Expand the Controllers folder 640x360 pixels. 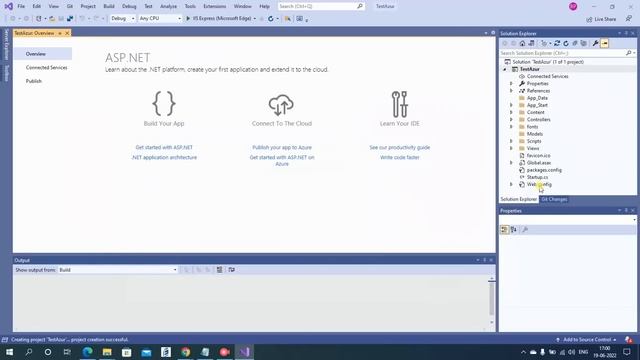pyautogui.click(x=511, y=120)
